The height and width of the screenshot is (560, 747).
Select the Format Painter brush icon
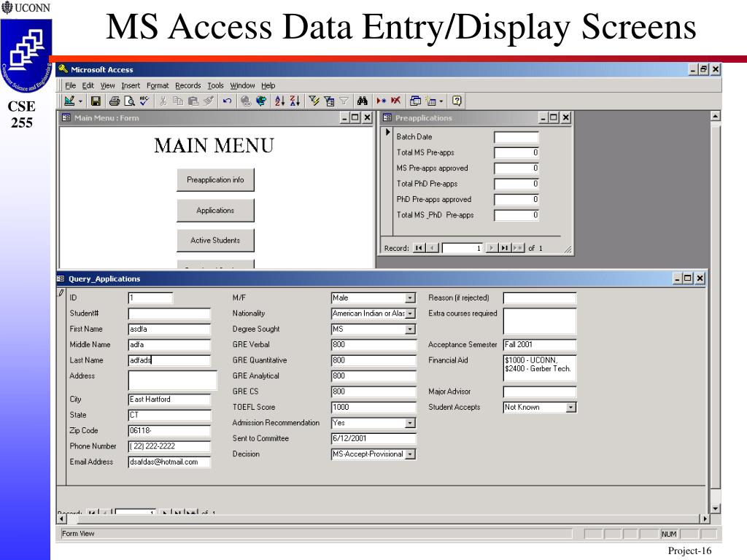point(208,101)
